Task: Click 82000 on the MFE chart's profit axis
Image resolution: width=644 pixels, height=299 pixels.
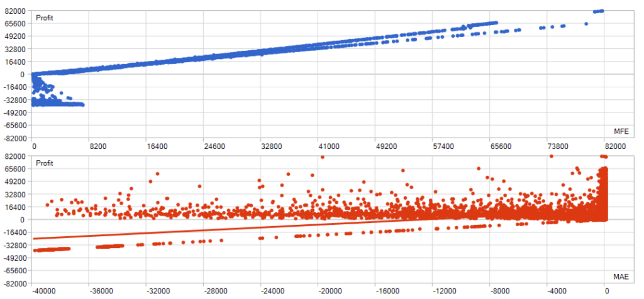Action: click(16, 11)
